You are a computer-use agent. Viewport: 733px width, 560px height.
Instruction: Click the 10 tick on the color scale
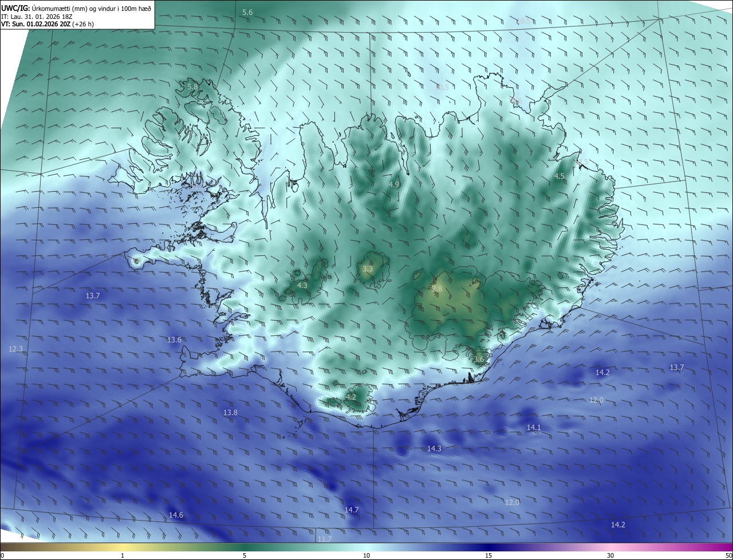tap(366, 555)
